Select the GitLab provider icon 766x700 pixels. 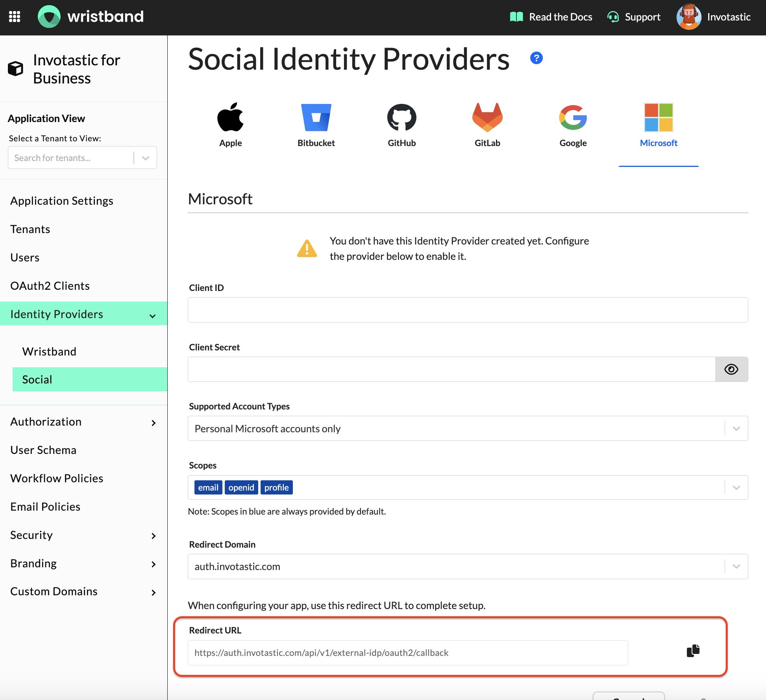click(487, 117)
